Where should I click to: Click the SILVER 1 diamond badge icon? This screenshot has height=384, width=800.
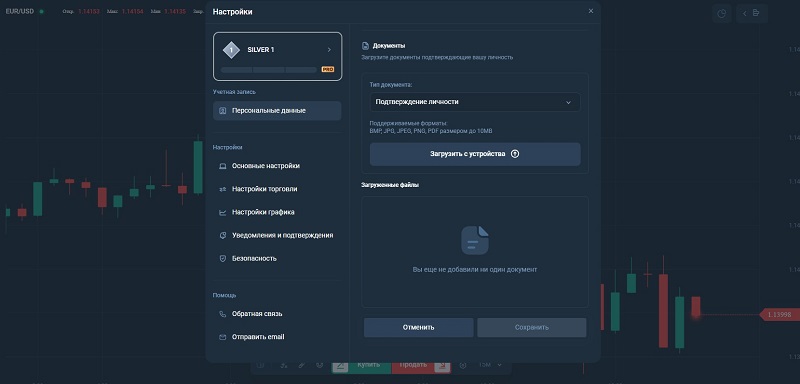232,50
